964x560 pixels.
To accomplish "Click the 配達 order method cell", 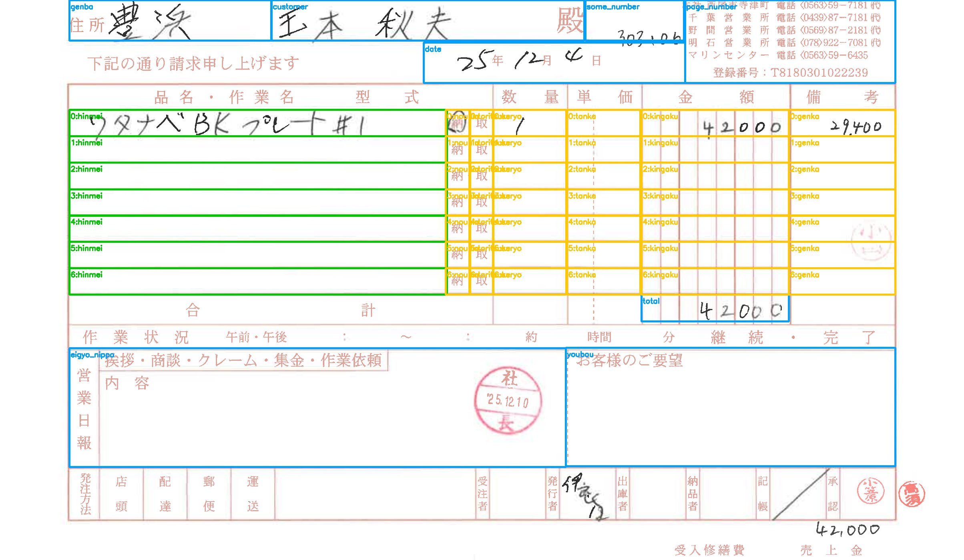I will click(x=165, y=494).
